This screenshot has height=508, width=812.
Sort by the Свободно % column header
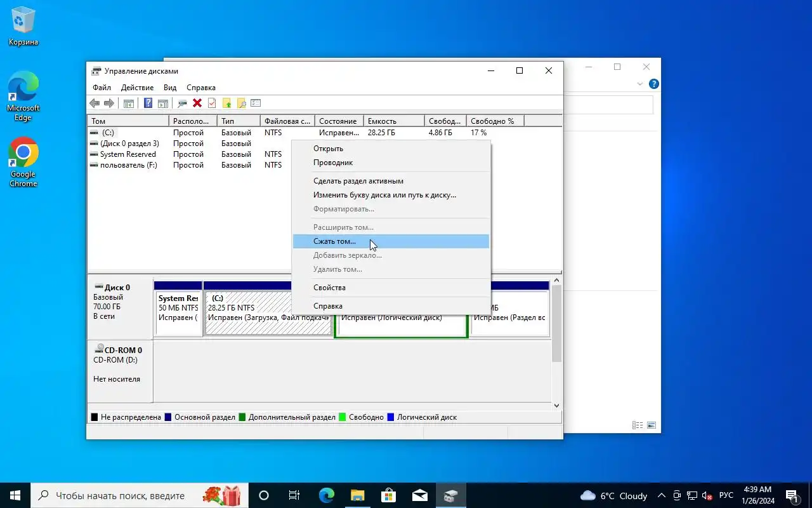[x=495, y=121]
